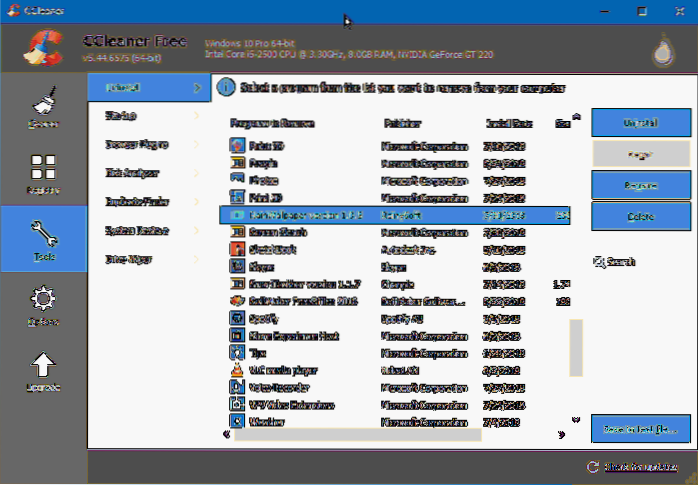Click the SketchBook app icon
Viewport: 698px width, 485px height.
[x=237, y=249]
